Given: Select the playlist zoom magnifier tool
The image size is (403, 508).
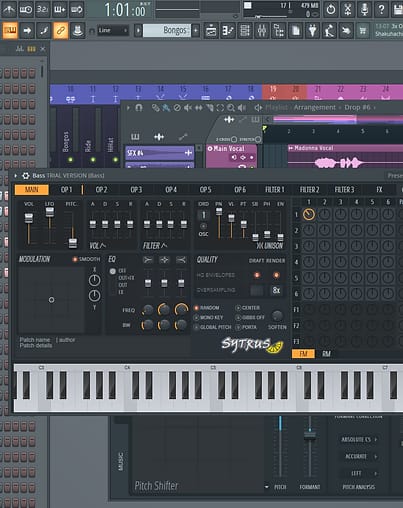Looking at the screenshot, I should [231, 108].
